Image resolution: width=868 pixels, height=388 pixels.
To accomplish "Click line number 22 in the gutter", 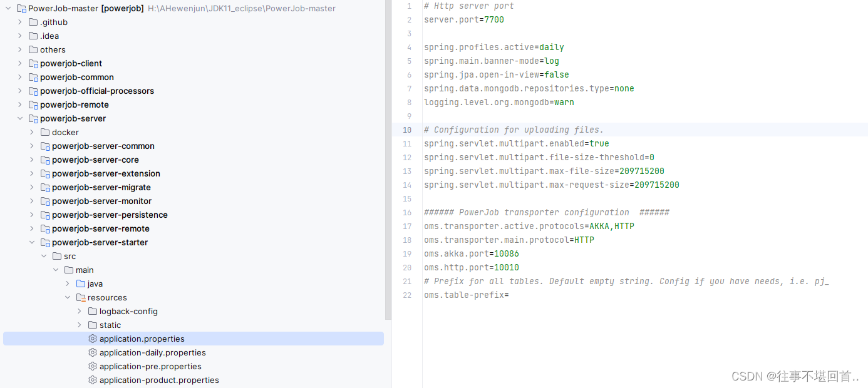I will click(407, 295).
